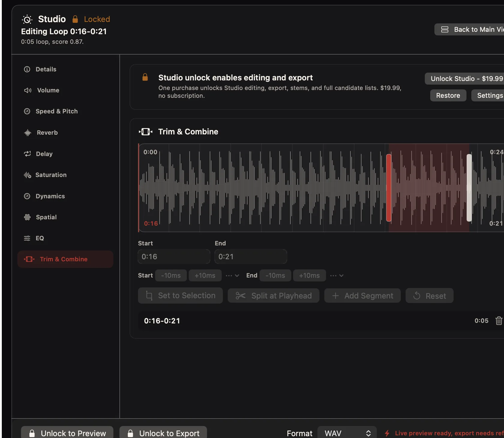Screen dimensions: 504x438
Task: Open the Dynamics section
Action: [x=65, y=196]
